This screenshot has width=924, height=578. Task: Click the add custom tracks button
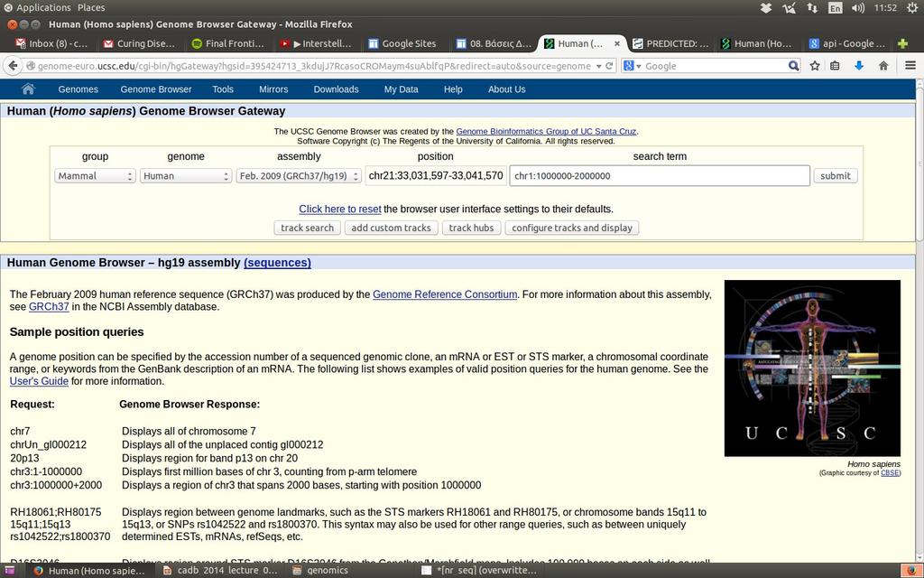point(392,228)
